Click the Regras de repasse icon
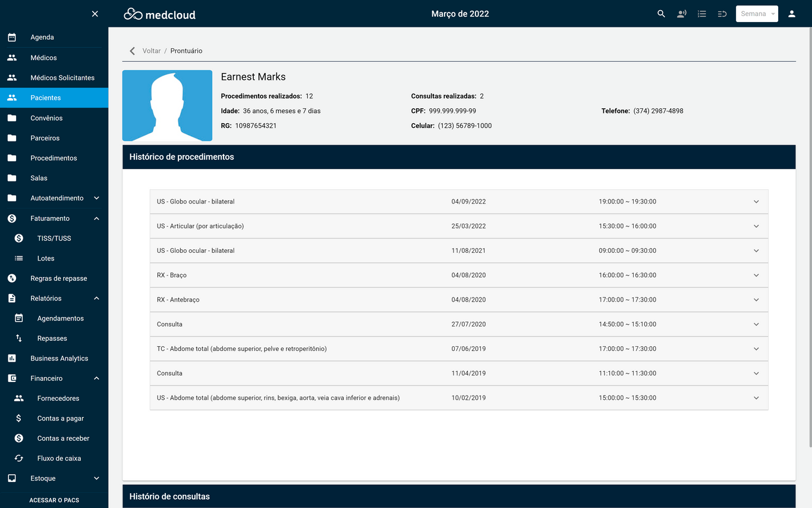The width and height of the screenshot is (812, 508). [12, 278]
